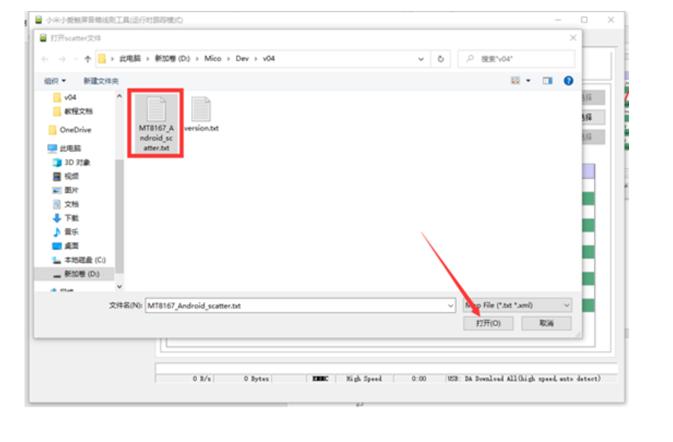This screenshot has height=442, width=673.
Task: Open the file name combo box dropdown
Action: coord(450,306)
